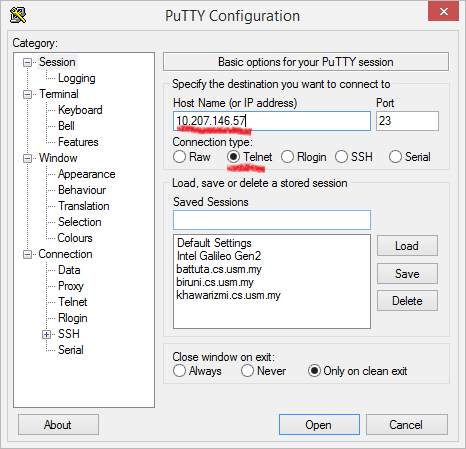Go to Colours under Window category
Viewport: 466px width, 449px height.
[x=75, y=238]
